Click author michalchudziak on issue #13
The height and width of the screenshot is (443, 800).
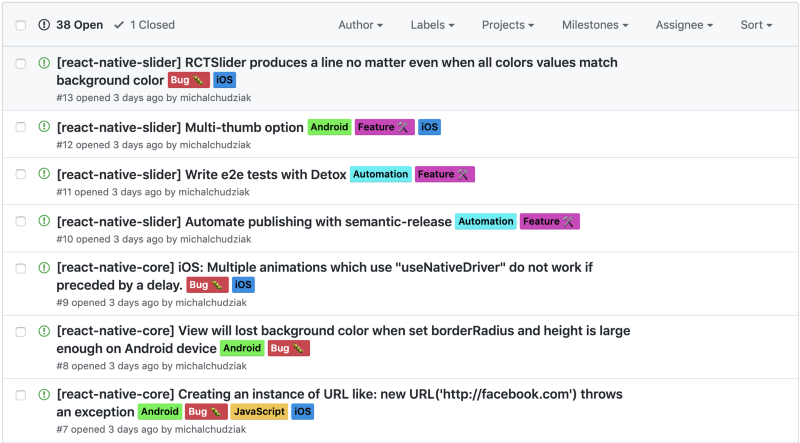click(216, 98)
